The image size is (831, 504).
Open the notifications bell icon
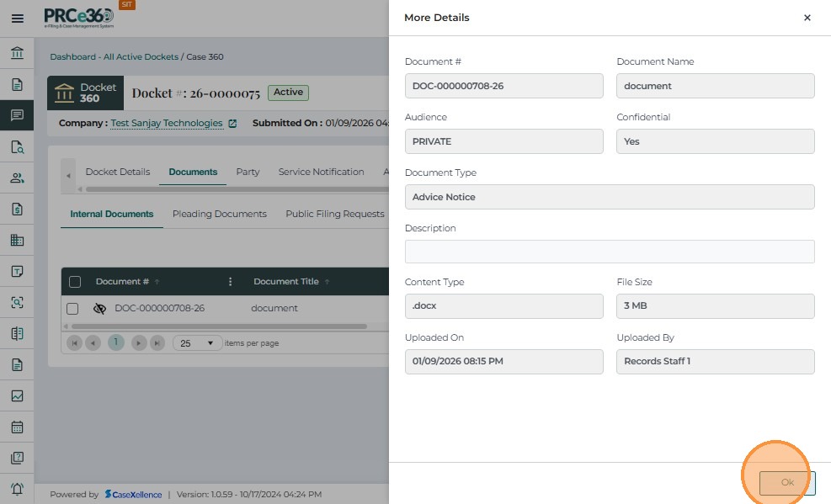17,489
